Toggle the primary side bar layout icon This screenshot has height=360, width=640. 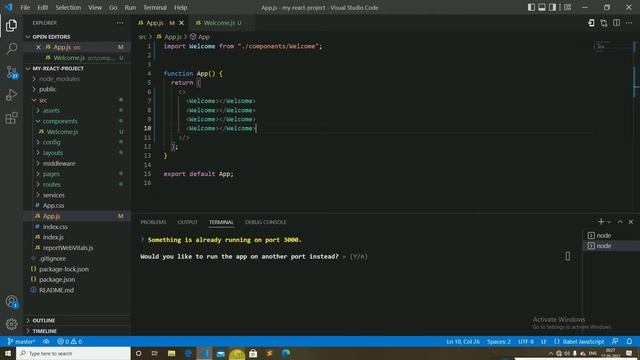click(x=531, y=7)
